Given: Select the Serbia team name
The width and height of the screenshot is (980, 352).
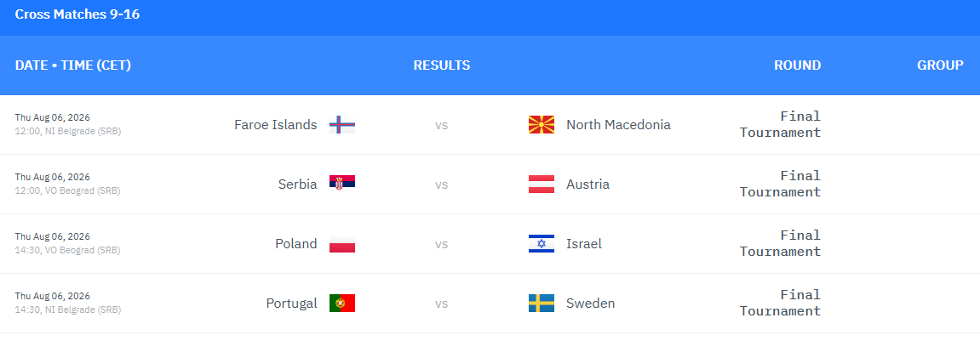Looking at the screenshot, I should coord(297,185).
